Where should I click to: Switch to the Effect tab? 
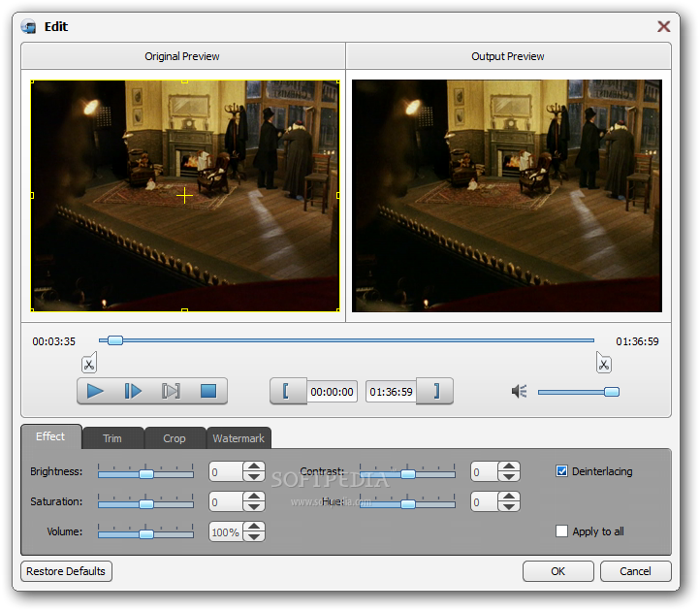click(x=50, y=436)
